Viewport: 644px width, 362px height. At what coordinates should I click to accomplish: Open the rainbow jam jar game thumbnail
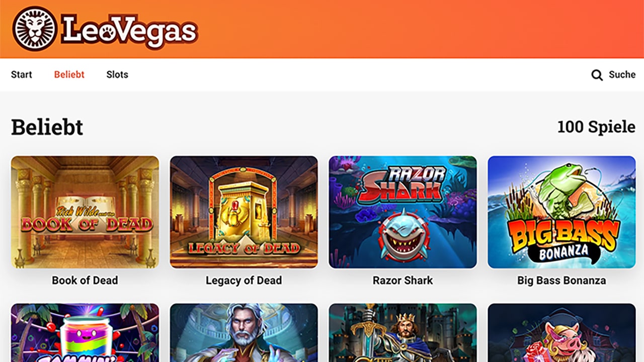[85, 333]
